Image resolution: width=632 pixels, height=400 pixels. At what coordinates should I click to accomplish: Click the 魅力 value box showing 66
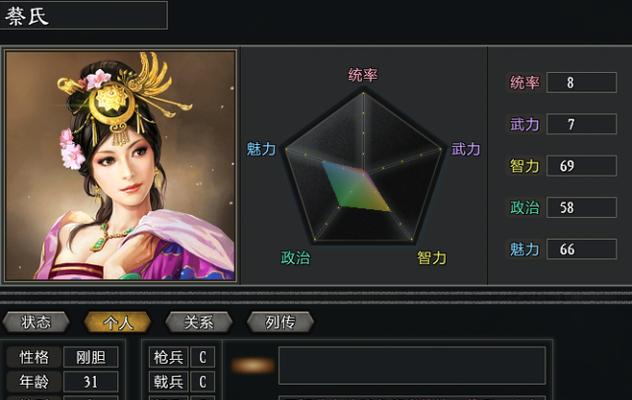[x=582, y=249]
